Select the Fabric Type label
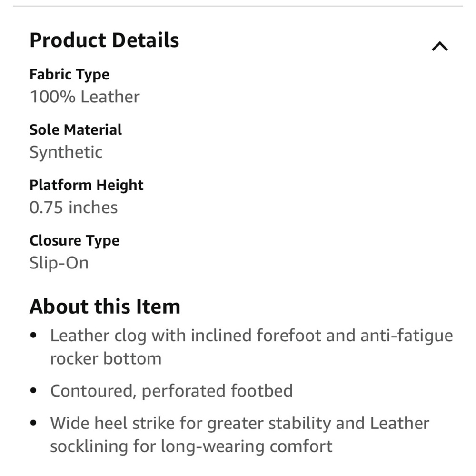Image resolution: width=476 pixels, height=476 pixels. coord(69,75)
